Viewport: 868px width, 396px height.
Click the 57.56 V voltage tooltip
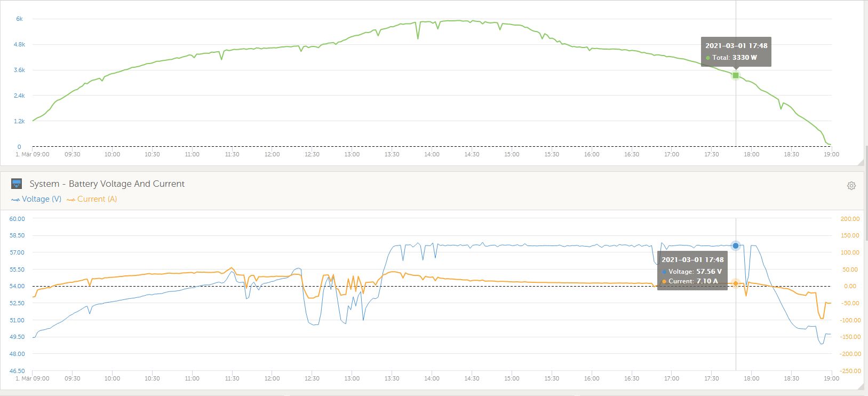pyautogui.click(x=692, y=271)
